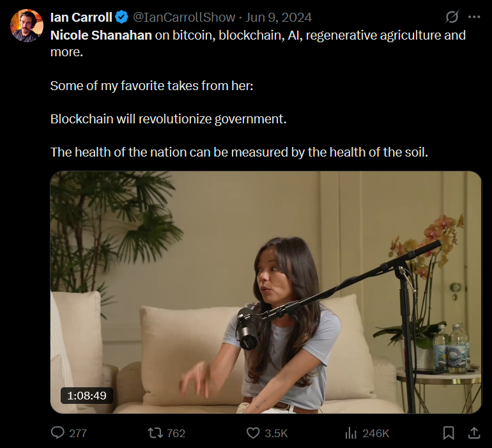Click the 1:08:49 video duration badge

coord(87,396)
